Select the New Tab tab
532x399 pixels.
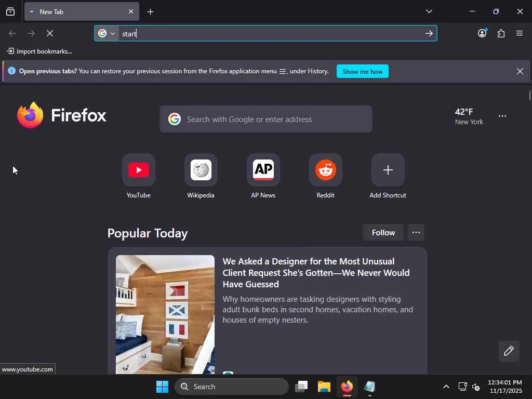[x=82, y=11]
